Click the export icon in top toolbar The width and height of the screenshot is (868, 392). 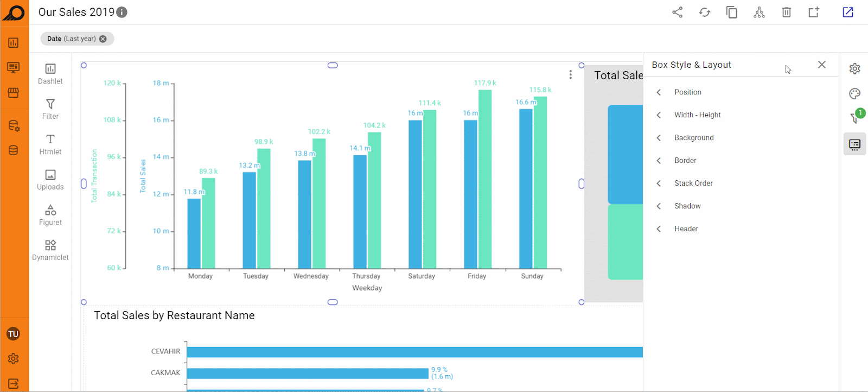[814, 12]
